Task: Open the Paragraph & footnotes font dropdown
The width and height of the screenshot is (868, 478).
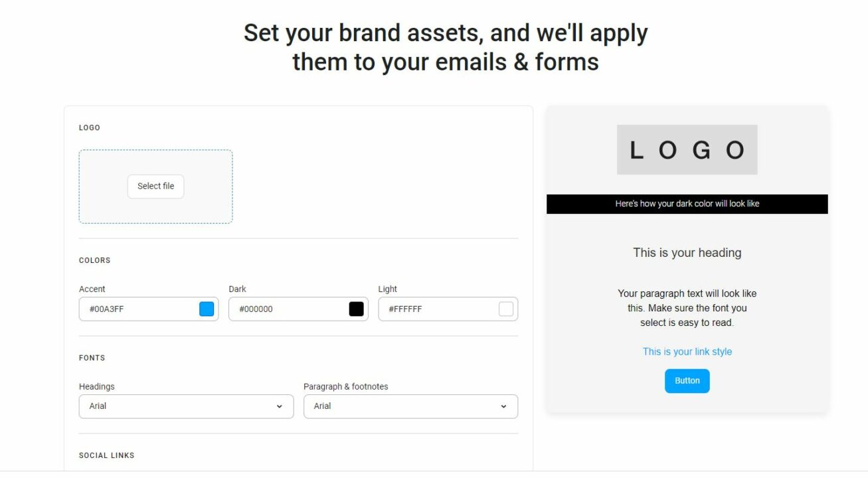Action: tap(410, 406)
